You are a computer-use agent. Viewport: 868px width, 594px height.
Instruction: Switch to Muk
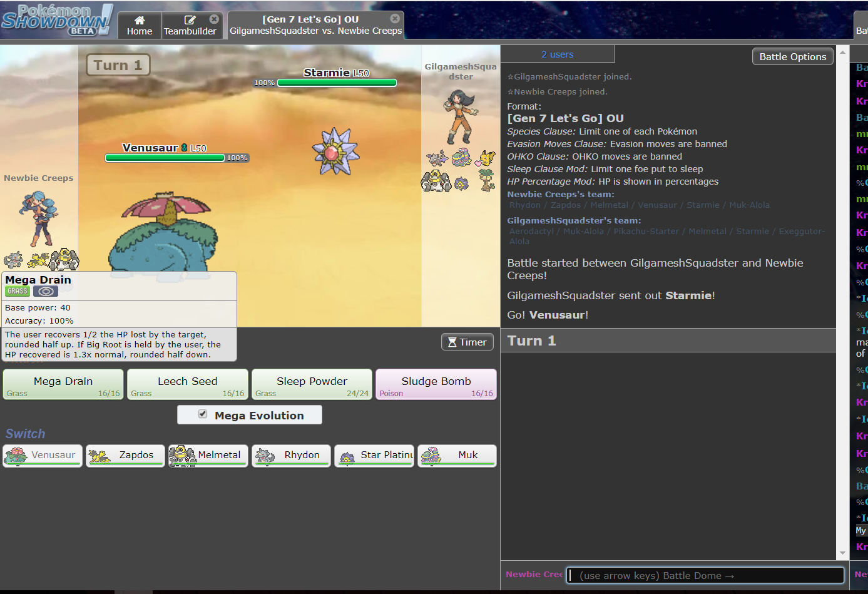click(x=457, y=456)
